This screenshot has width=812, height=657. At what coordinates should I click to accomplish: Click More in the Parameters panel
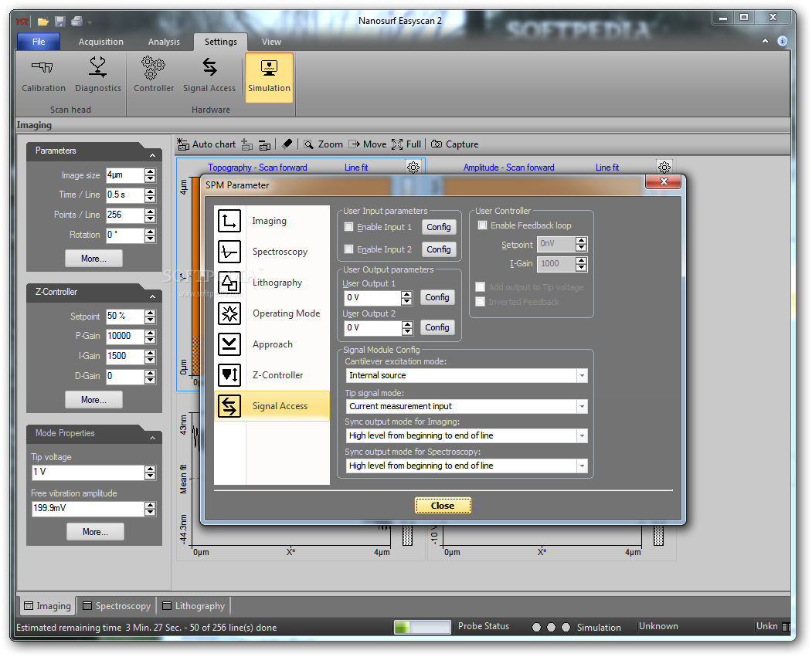[x=93, y=259]
